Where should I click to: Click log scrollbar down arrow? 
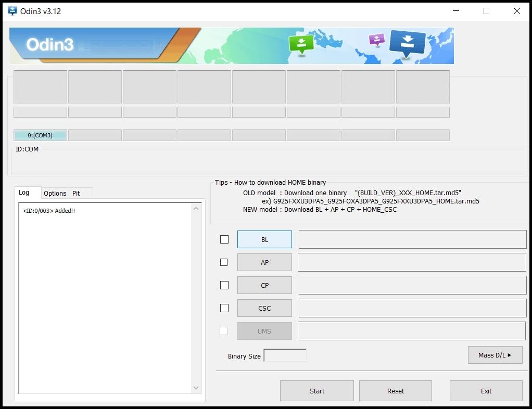tap(196, 388)
